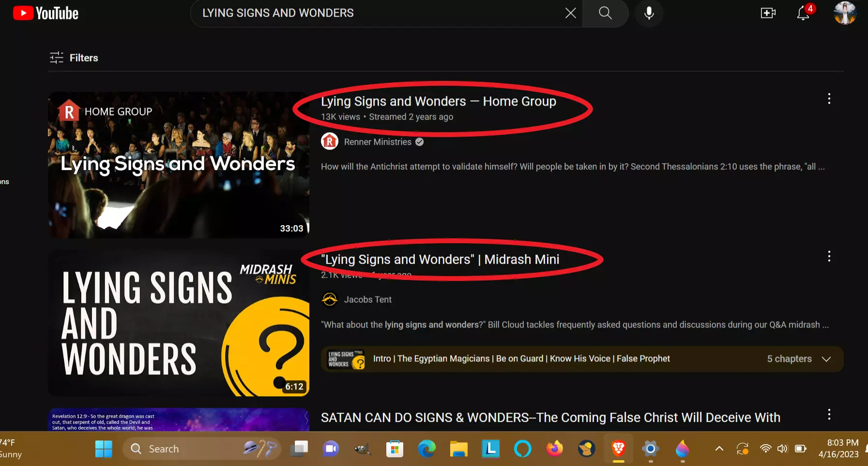Play the Home Group video thumbnail
Viewport: 868px width, 466px height.
click(x=178, y=165)
